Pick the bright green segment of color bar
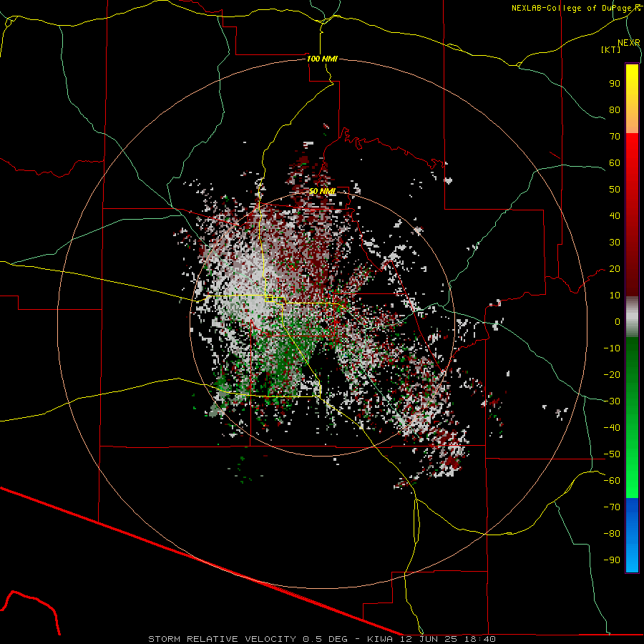 click(632, 417)
